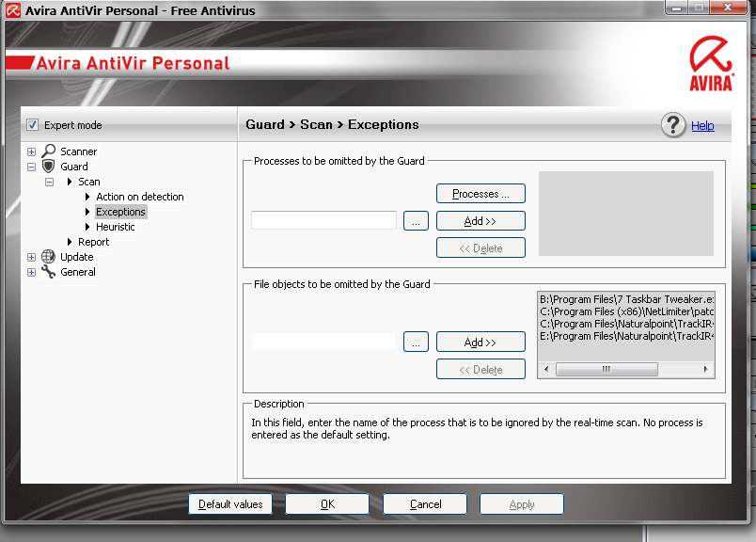Open the Heuristic settings page

coord(116,227)
